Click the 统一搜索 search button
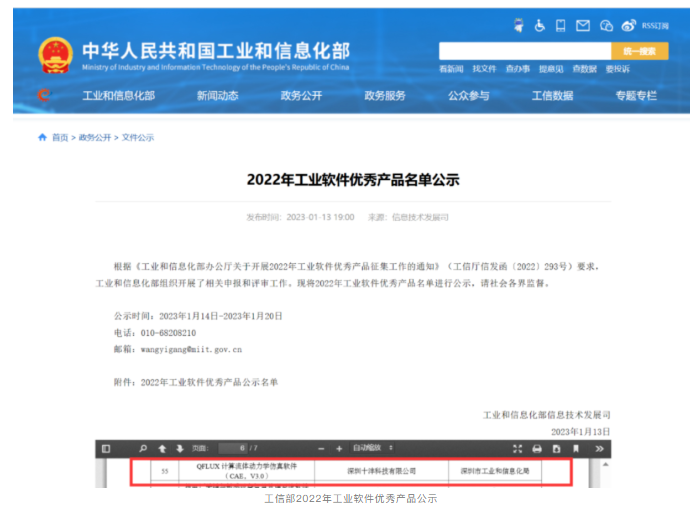Screen dimensions: 695x516 pyautogui.click(x=639, y=50)
